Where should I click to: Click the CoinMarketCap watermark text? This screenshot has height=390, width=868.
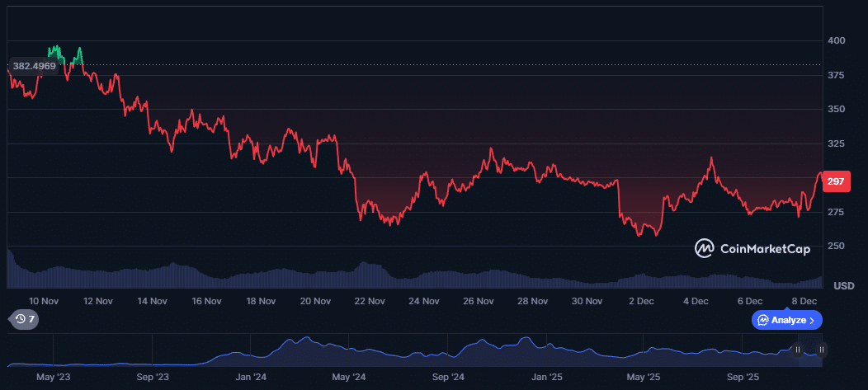tap(765, 249)
